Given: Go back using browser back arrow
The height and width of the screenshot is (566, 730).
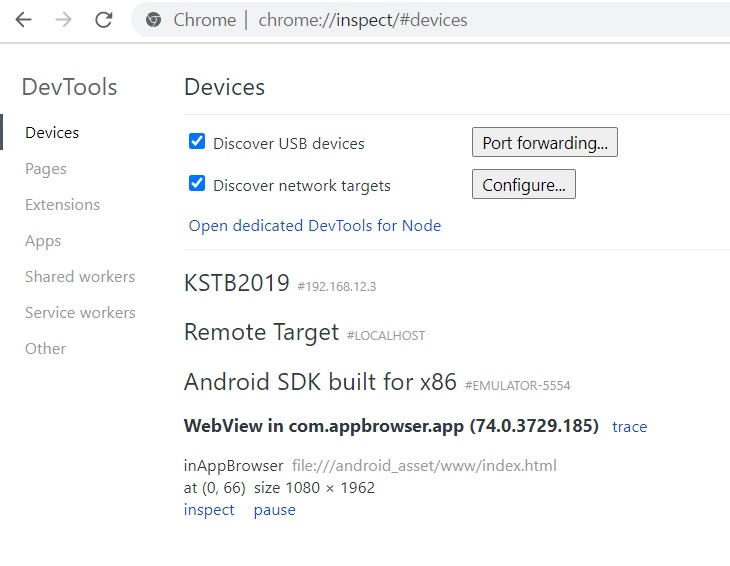Looking at the screenshot, I should 23,20.
